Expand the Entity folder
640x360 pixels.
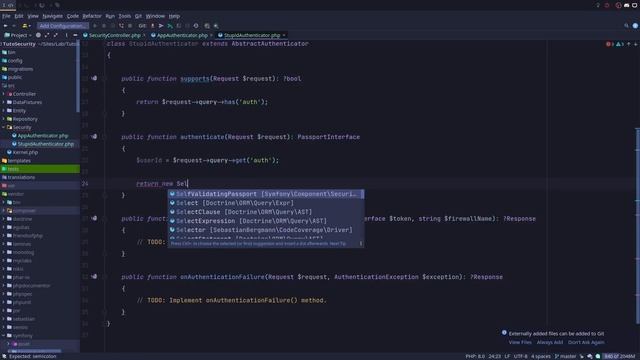coord(4,111)
